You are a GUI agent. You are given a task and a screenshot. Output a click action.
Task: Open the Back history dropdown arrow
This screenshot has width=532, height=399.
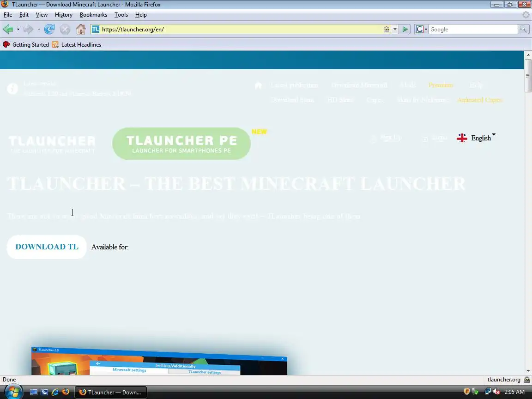coord(18,30)
